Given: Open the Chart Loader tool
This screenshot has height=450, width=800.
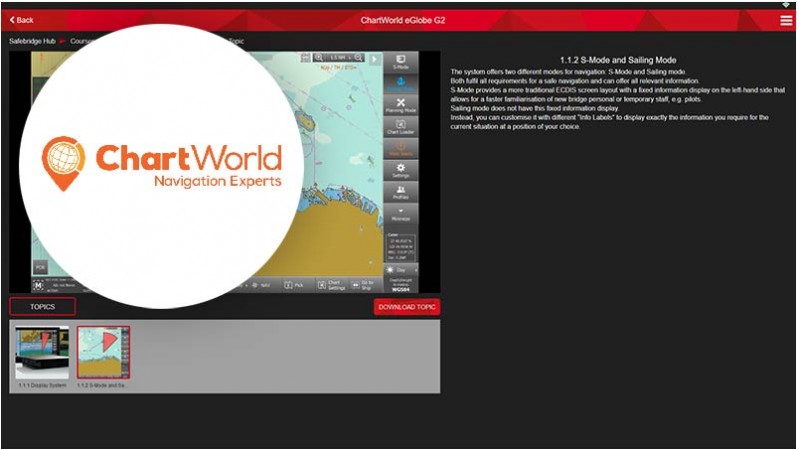Looking at the screenshot, I should (400, 128).
